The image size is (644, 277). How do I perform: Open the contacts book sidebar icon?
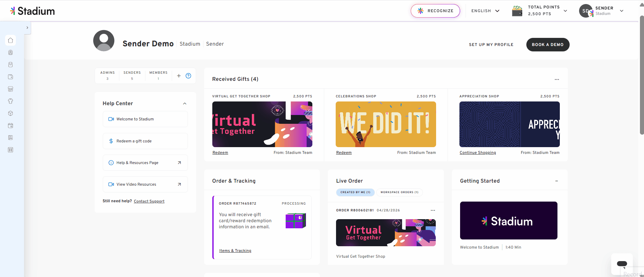tap(10, 138)
